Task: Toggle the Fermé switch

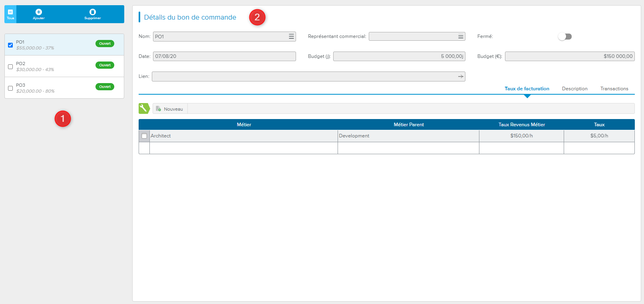Action: pyautogui.click(x=565, y=37)
